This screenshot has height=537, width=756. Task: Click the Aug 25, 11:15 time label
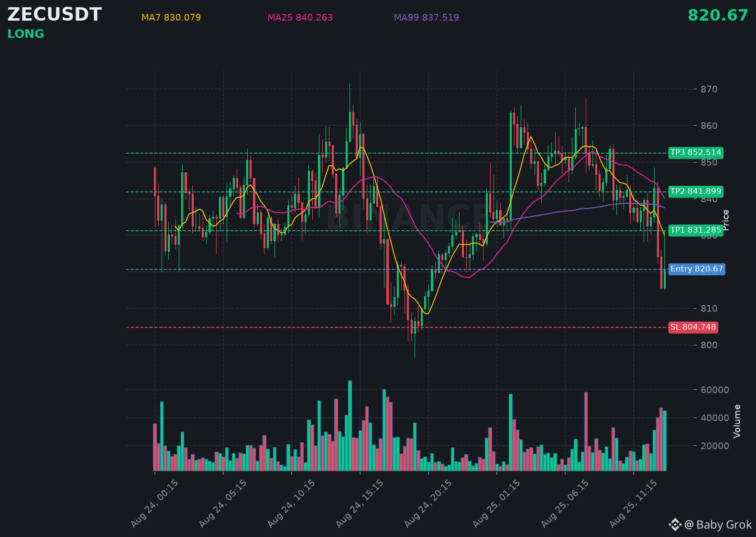tap(633, 503)
